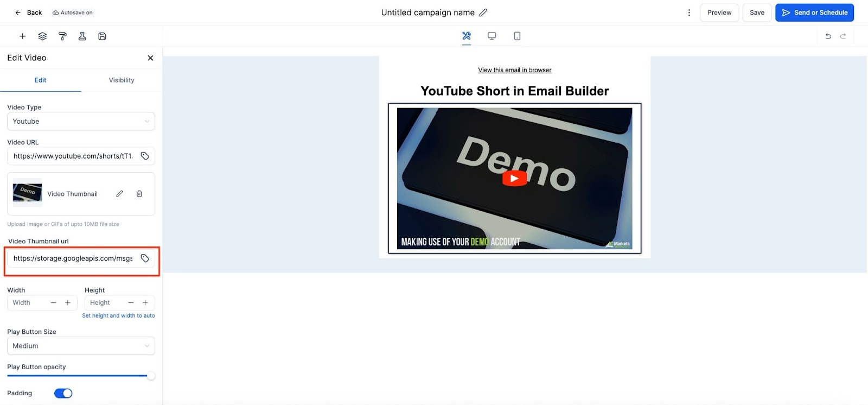This screenshot has width=868, height=405.
Task: Decrease Height using the minus stepper
Action: tap(131, 303)
